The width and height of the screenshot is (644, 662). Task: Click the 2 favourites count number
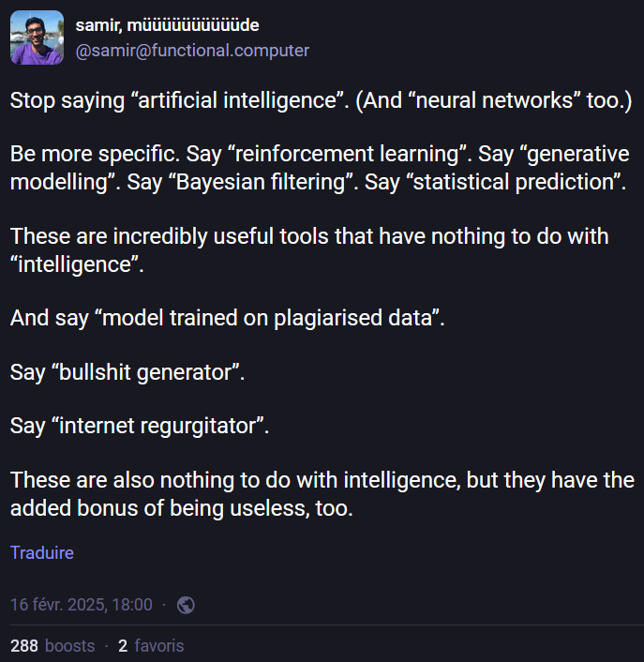[123, 646]
